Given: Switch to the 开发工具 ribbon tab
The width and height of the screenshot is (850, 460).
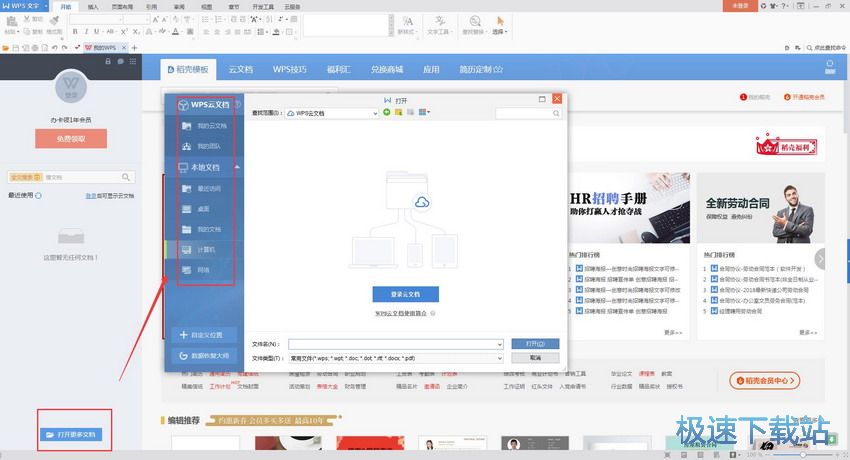Looking at the screenshot, I should (x=263, y=7).
